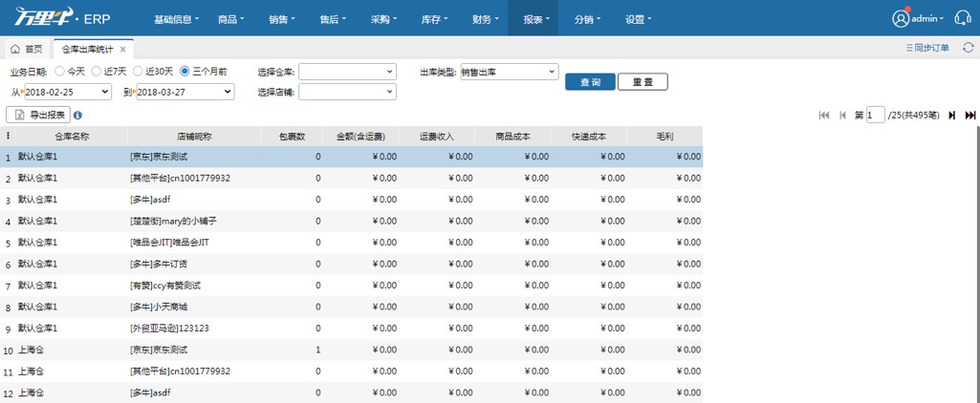Sort by 毛利 column header
Screen dimensions: 980x403
(x=664, y=136)
